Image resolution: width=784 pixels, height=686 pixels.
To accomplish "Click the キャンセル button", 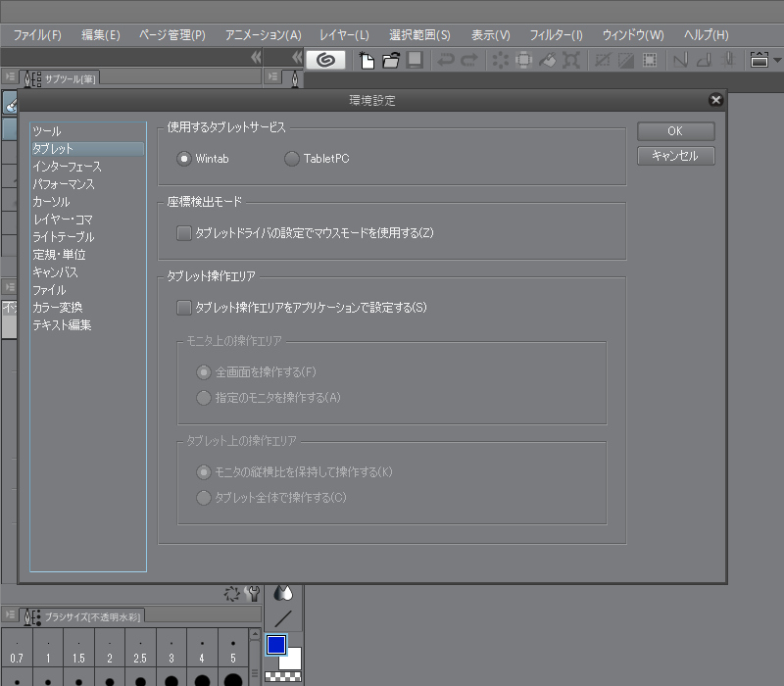I will [x=675, y=156].
